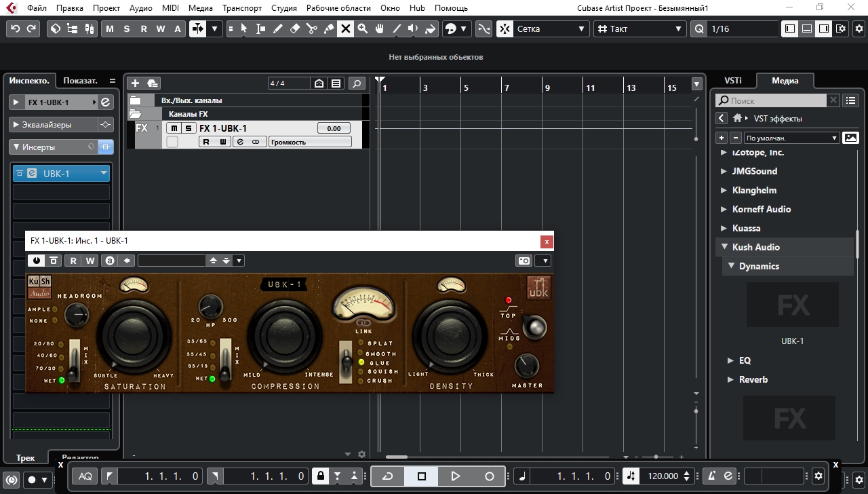Click the Громкость automation parameter button
This screenshot has width=868, height=494.
[x=310, y=142]
